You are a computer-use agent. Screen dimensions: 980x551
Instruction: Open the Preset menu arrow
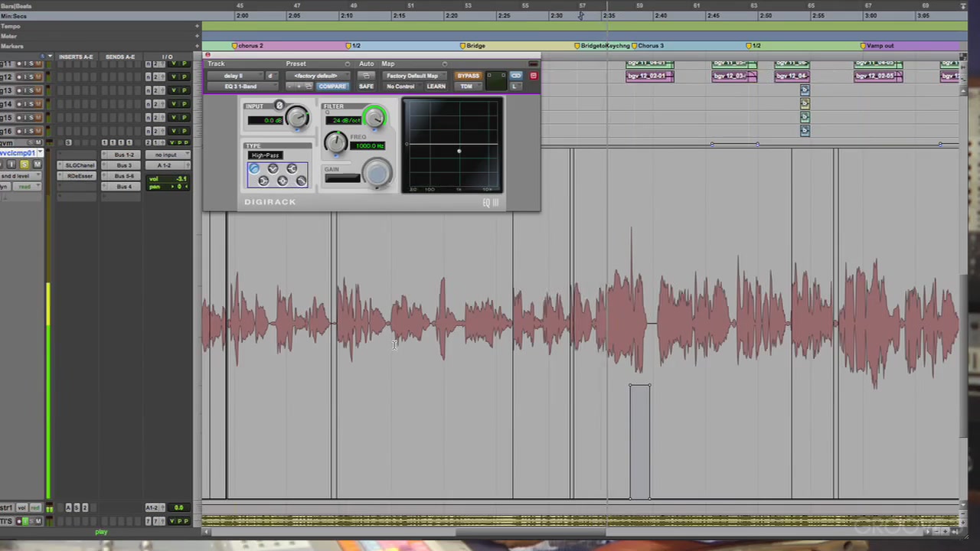click(x=348, y=64)
